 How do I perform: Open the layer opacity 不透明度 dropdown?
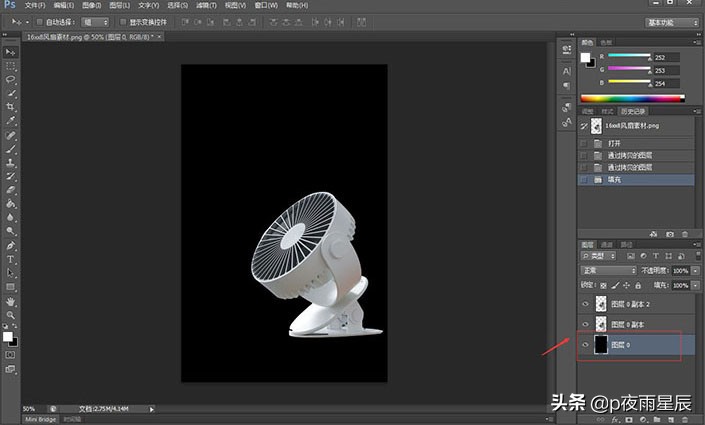pos(695,271)
